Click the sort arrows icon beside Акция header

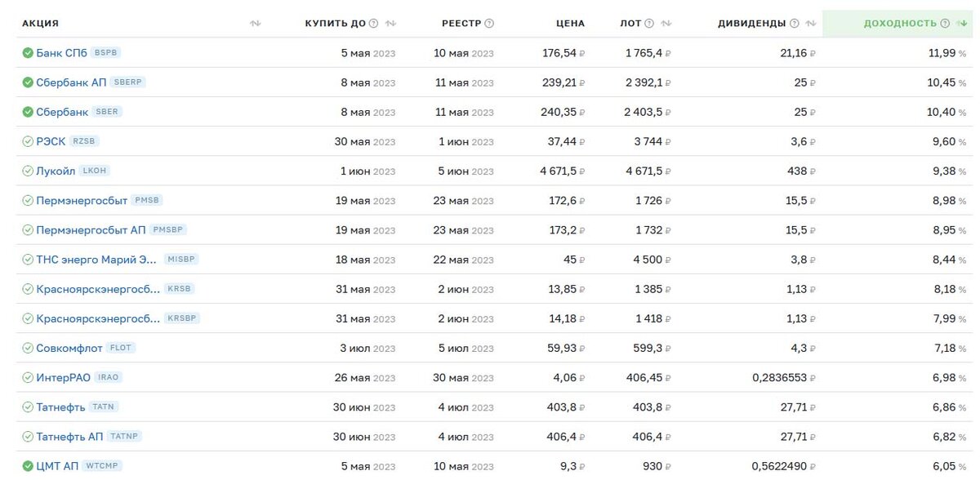(x=255, y=24)
